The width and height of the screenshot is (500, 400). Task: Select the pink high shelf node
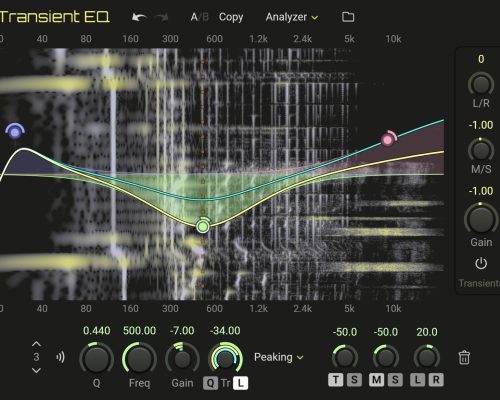[x=388, y=140]
